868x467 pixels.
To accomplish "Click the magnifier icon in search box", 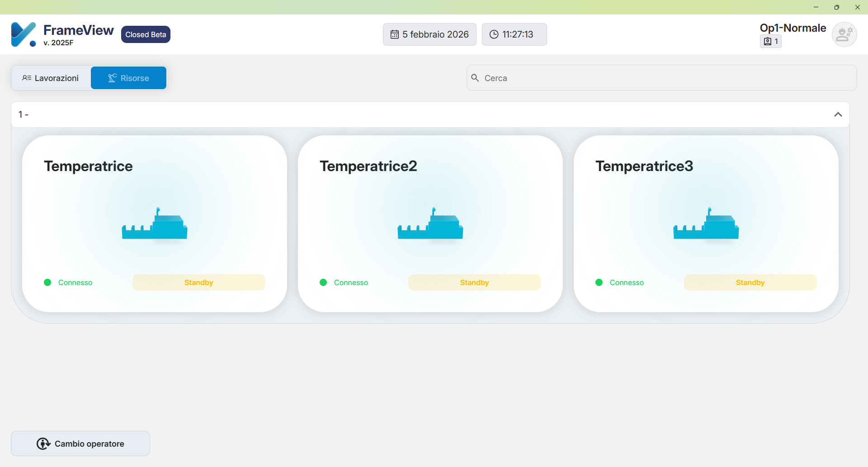I will point(475,78).
